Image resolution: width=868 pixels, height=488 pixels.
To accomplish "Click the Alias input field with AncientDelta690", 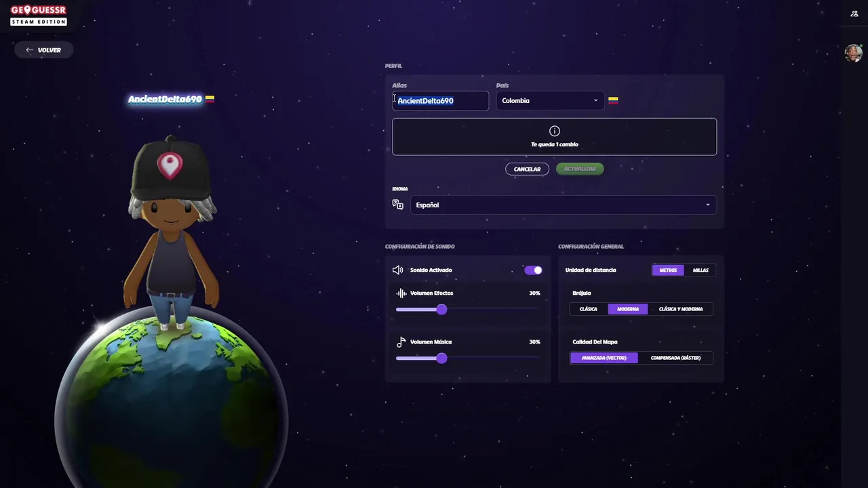I will pos(440,100).
